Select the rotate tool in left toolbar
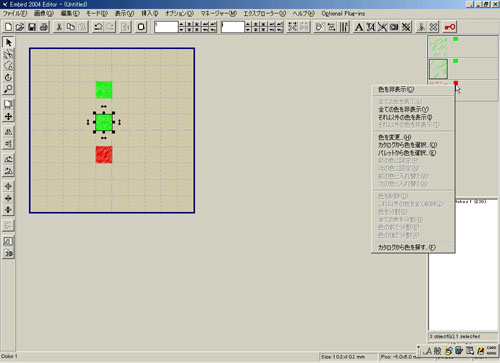The image size is (500, 363). point(8,77)
